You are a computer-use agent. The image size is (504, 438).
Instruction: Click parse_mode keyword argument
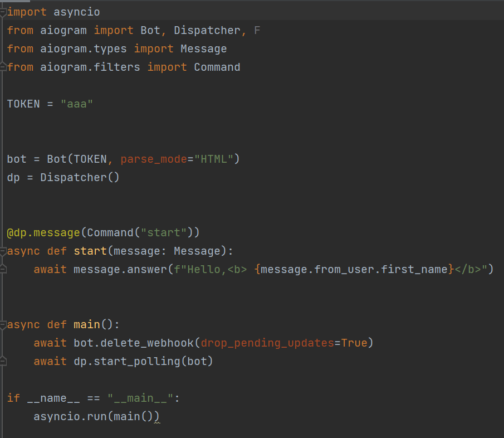(154, 159)
